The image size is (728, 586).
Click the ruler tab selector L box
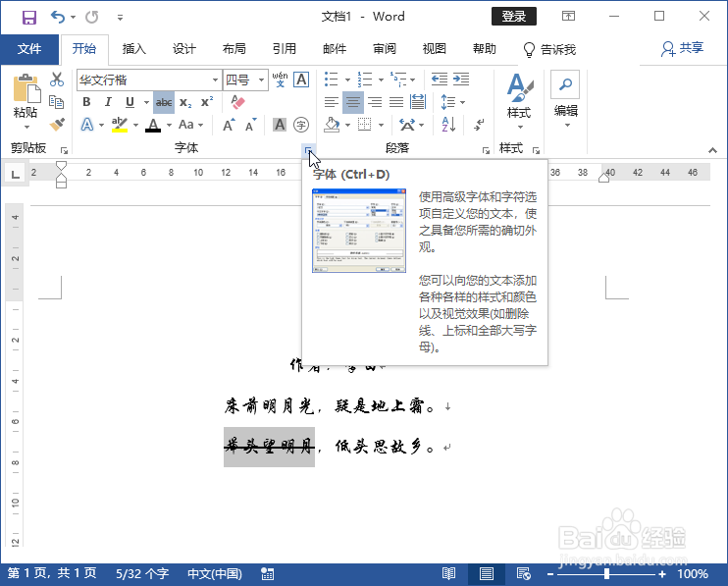click(x=16, y=174)
